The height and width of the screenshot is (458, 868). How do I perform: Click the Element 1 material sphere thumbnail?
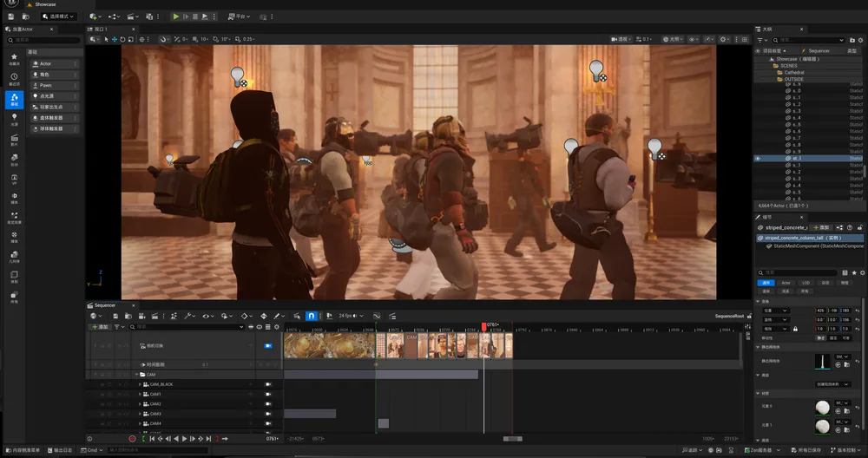coord(823,426)
